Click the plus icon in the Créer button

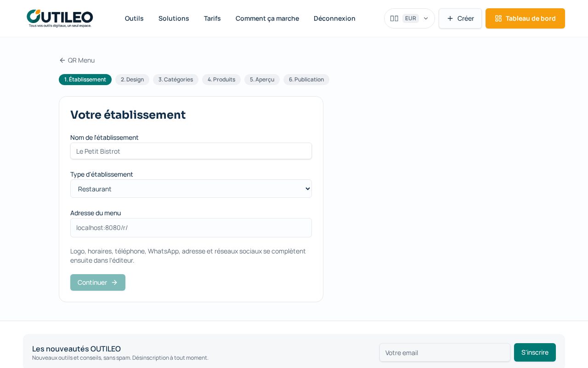(450, 18)
